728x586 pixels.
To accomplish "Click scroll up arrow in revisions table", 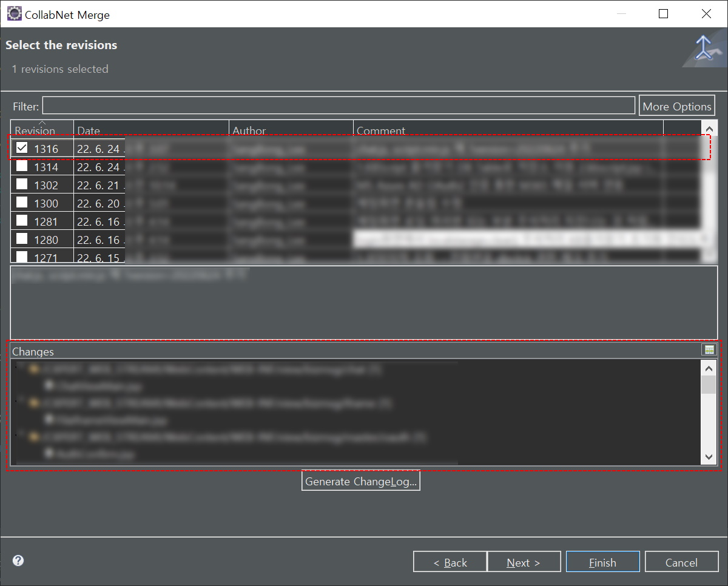I will (709, 128).
